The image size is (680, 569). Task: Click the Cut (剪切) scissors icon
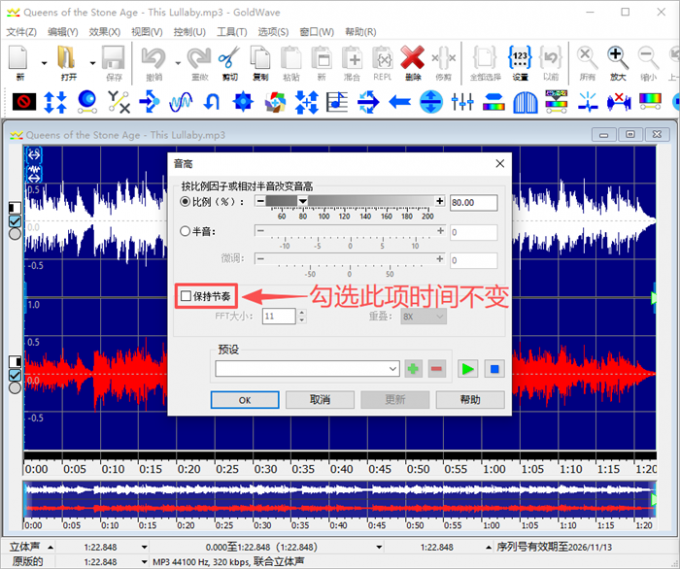coord(229,58)
